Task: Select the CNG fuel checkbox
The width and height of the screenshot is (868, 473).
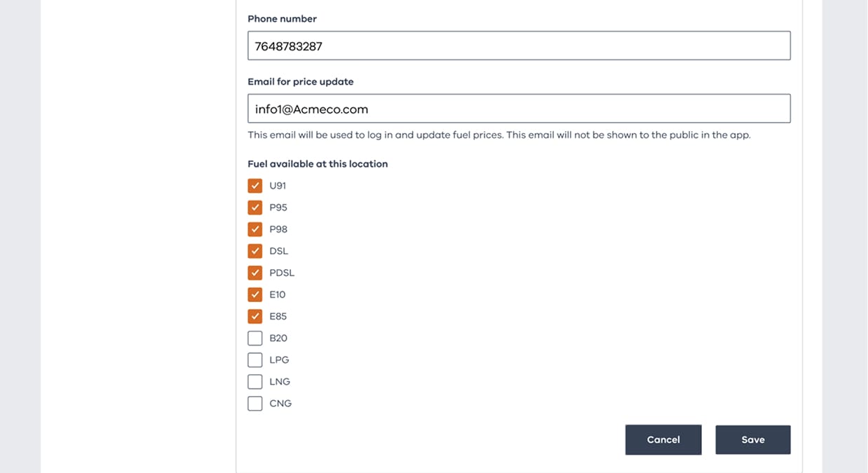Action: click(255, 404)
